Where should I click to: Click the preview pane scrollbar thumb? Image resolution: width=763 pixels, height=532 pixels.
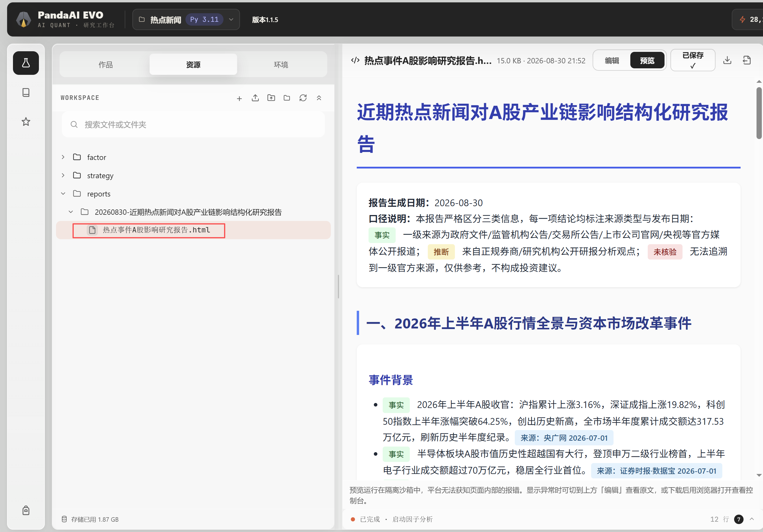click(x=759, y=113)
